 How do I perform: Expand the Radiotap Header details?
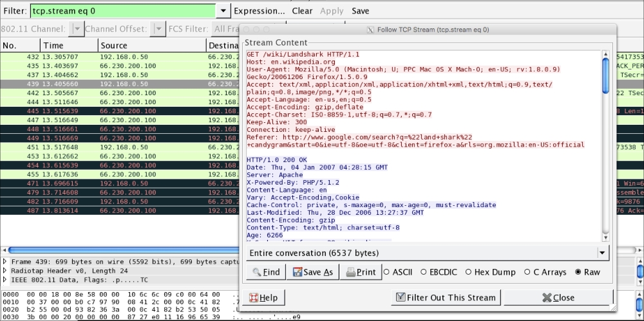pos(6,271)
